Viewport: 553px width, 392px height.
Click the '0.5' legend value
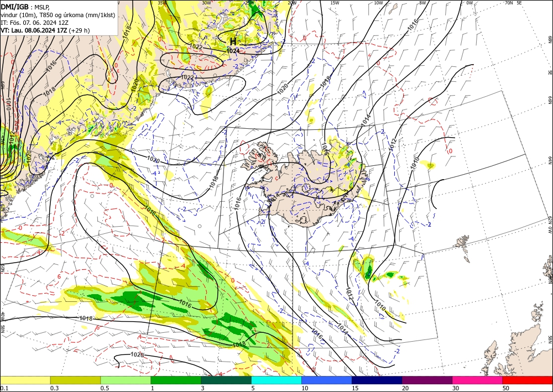(105, 388)
